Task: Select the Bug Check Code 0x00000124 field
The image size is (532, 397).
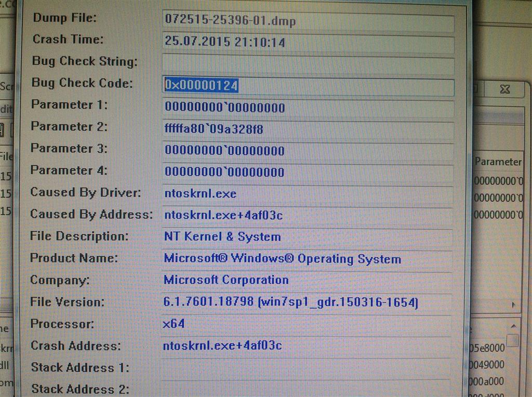Action: [x=308, y=86]
